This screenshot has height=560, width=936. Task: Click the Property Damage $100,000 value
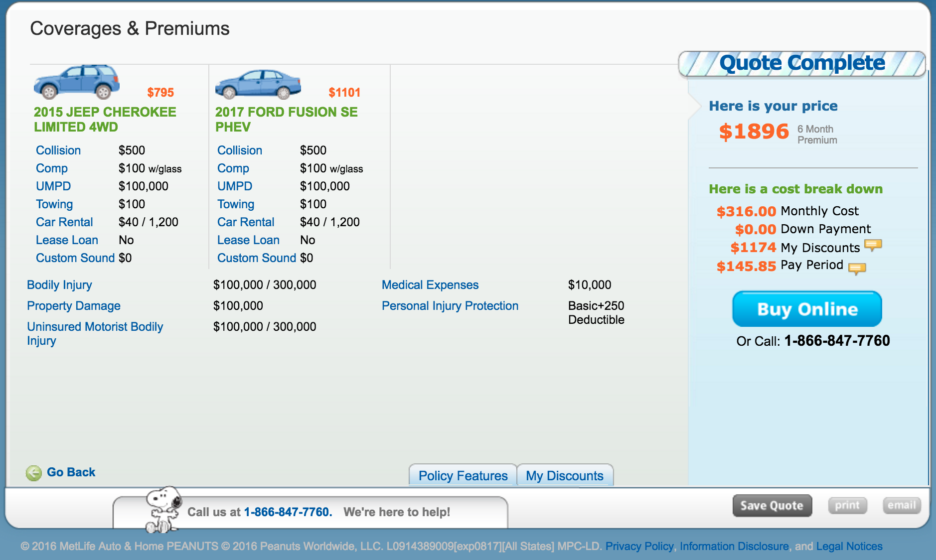238,306
